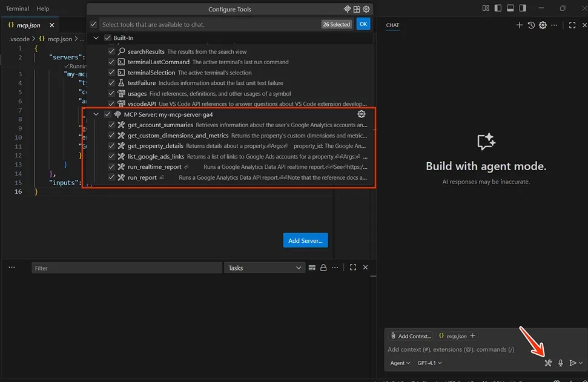Toggle the Built-In group checkbox

(108, 38)
